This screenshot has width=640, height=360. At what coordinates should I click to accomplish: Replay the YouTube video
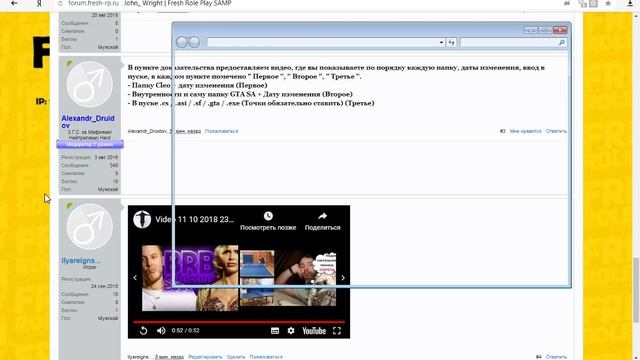(x=143, y=331)
